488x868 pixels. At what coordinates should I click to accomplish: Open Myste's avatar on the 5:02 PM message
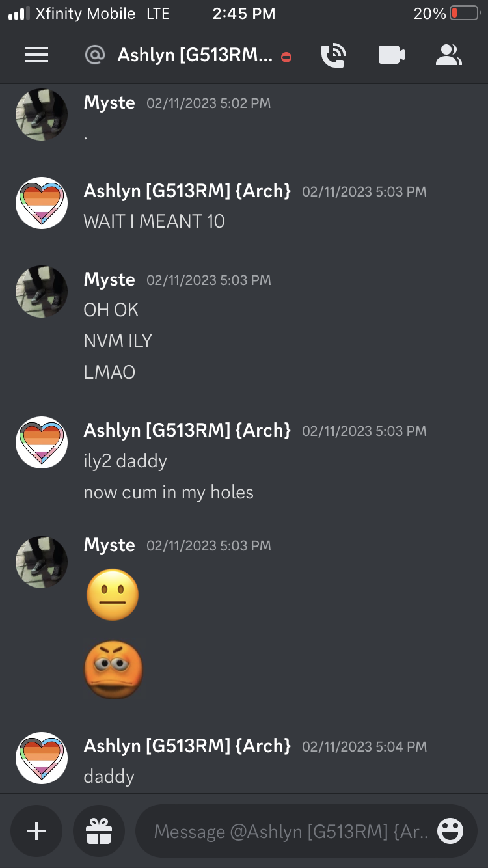[x=42, y=115]
